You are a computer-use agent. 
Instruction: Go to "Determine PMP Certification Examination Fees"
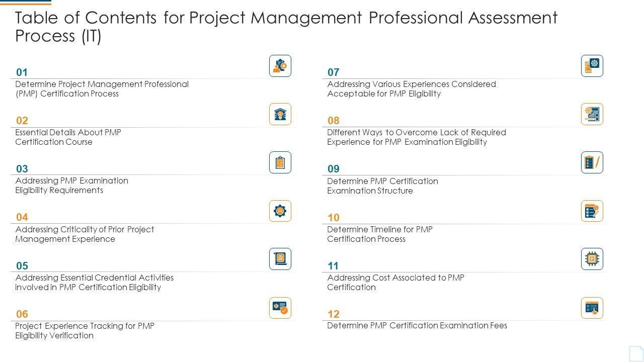(x=417, y=326)
